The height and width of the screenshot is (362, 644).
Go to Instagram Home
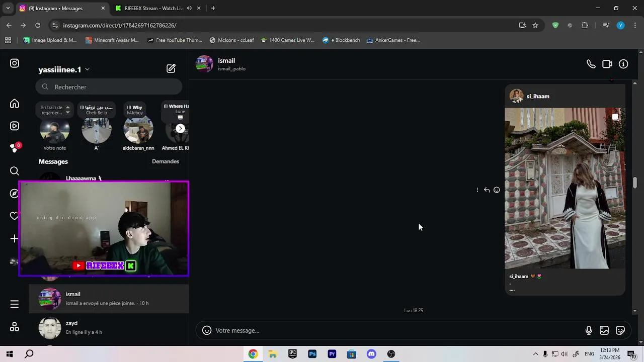[15, 104]
